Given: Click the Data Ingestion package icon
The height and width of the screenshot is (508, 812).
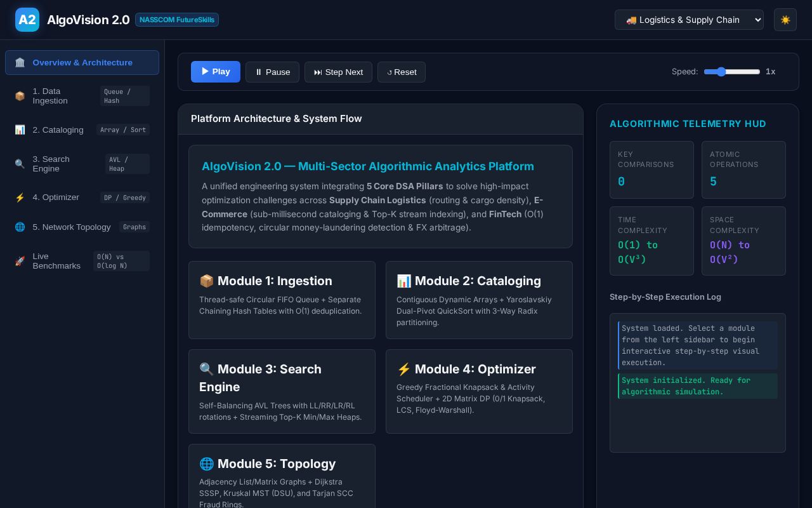Looking at the screenshot, I should click(x=20, y=96).
